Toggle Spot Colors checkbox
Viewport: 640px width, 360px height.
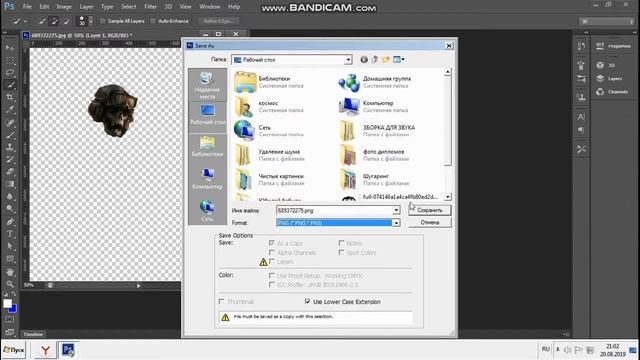(341, 253)
